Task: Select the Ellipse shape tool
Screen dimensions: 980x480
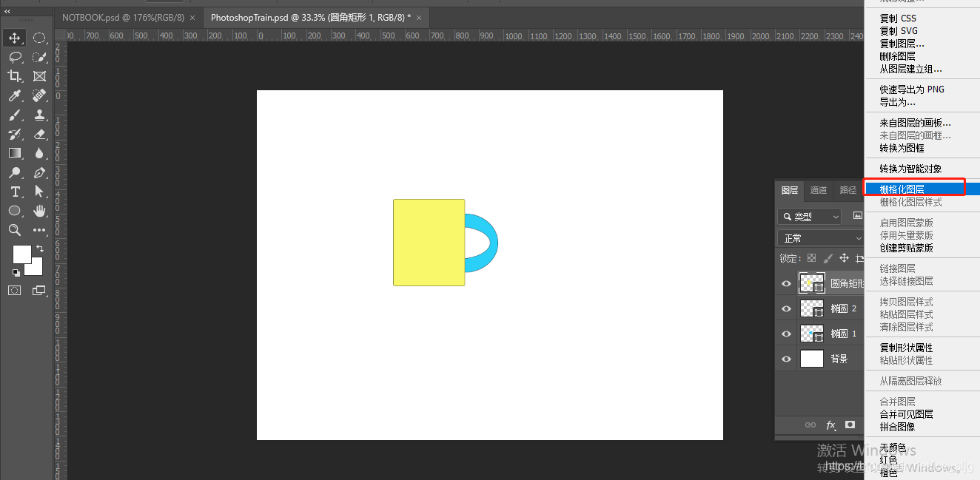Action: [x=15, y=211]
